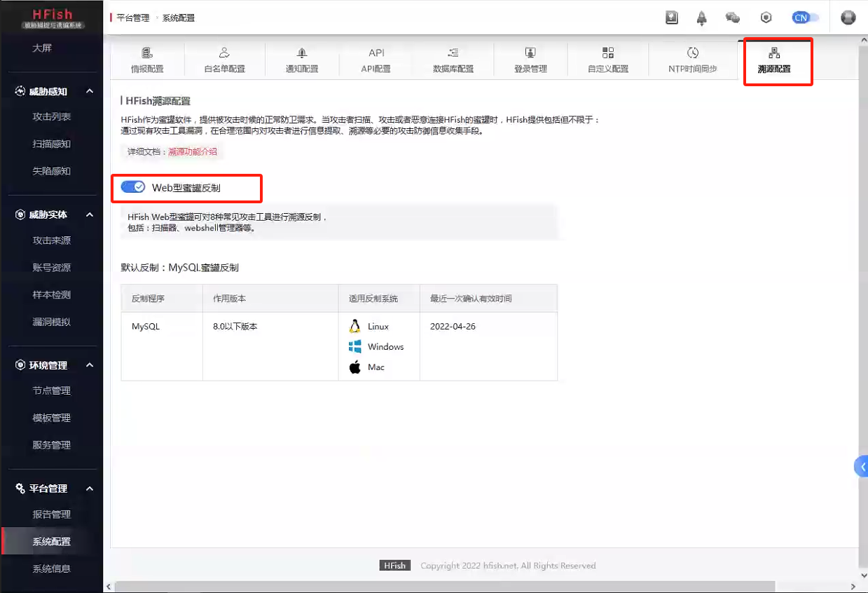
Task: Go to 账号资源 in the sidebar
Action: (x=52, y=268)
